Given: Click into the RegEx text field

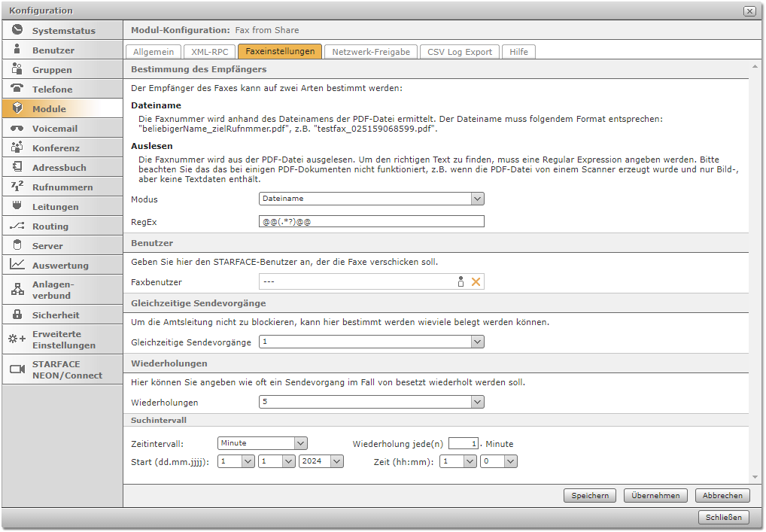Looking at the screenshot, I should 371,221.
